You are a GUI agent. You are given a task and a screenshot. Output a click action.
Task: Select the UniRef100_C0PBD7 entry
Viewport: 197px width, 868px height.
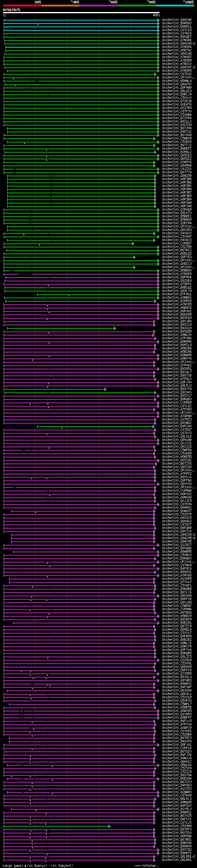(x=177, y=243)
